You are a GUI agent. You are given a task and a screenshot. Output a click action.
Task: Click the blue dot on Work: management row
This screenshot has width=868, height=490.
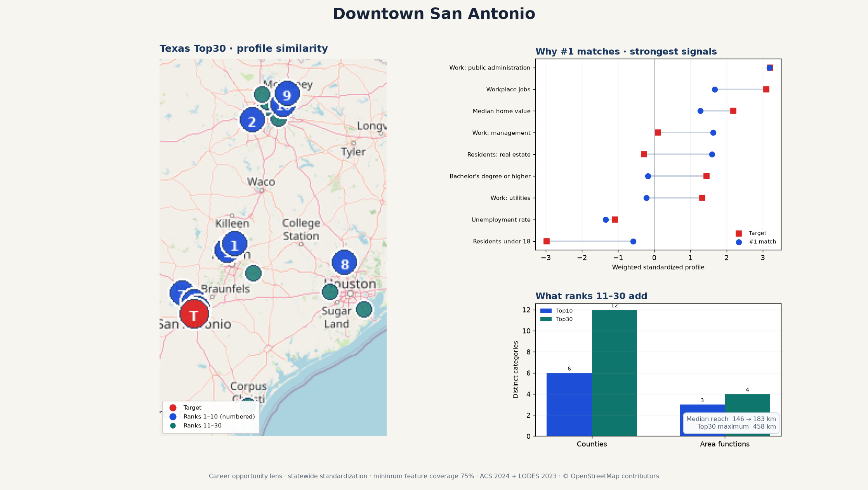point(713,133)
